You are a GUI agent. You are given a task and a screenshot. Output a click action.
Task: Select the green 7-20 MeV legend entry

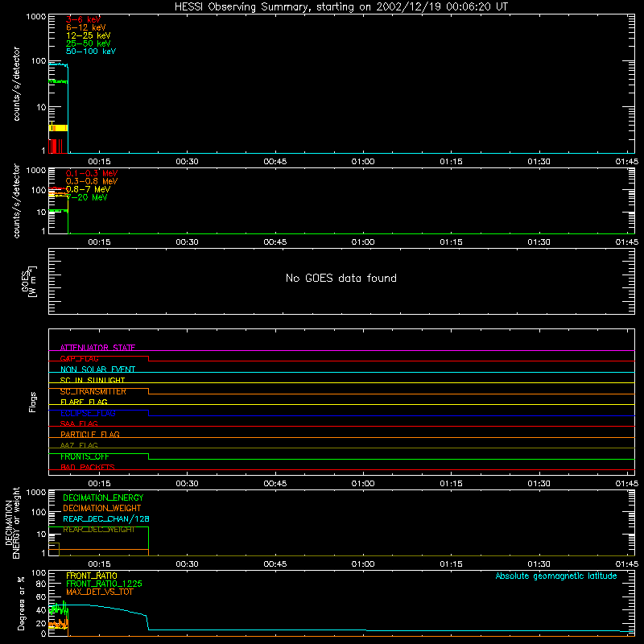[87, 197]
